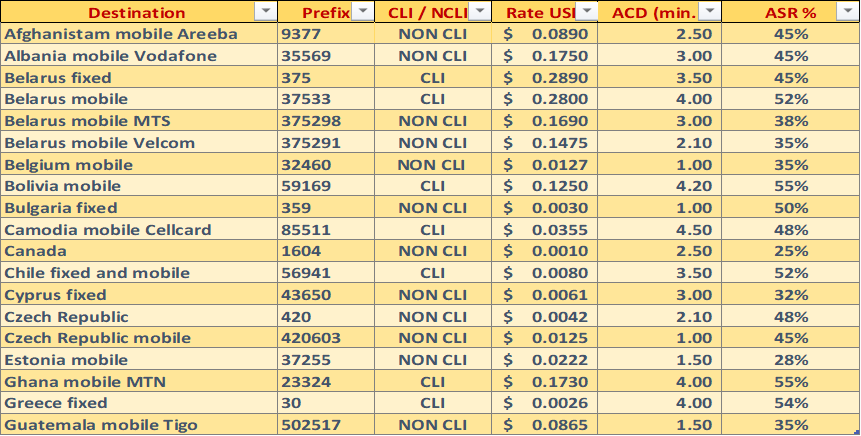
Task: Click the ASR cell 54%
Action: tap(791, 403)
